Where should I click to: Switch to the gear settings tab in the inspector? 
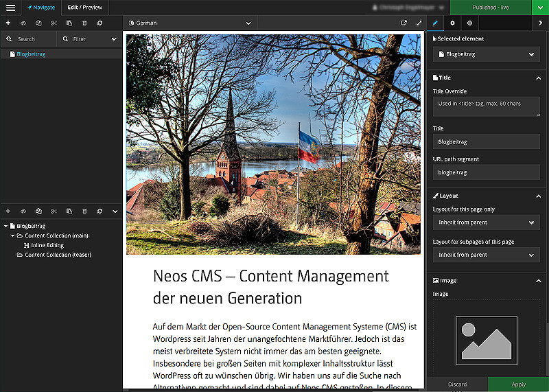452,23
